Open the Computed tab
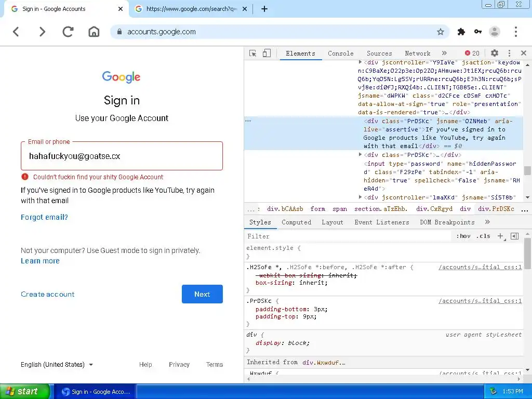The width and height of the screenshot is (532, 399). [296, 222]
